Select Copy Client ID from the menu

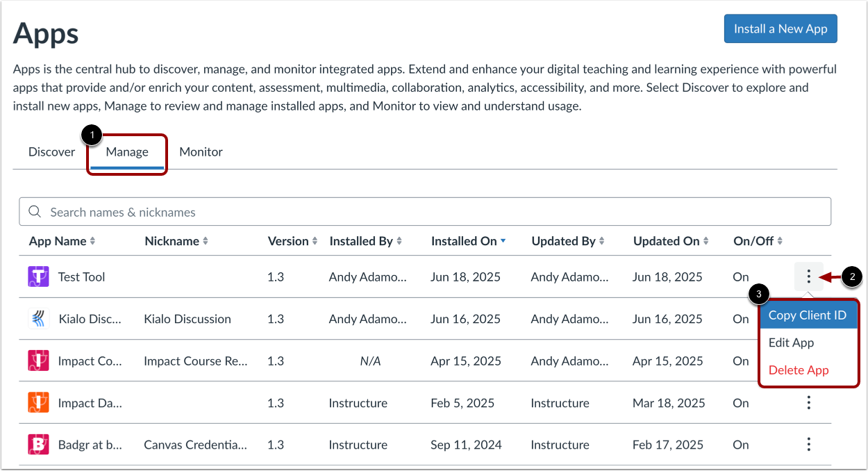pos(808,315)
